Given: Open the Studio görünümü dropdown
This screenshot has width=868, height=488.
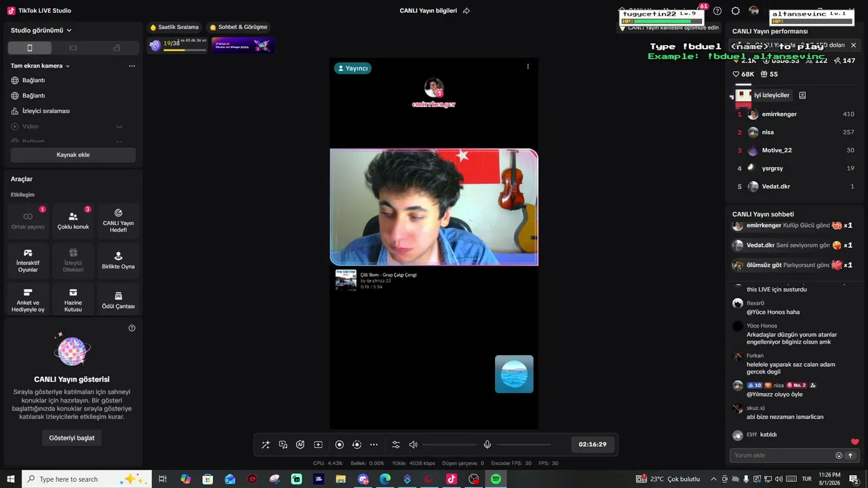Looking at the screenshot, I should pyautogui.click(x=41, y=30).
